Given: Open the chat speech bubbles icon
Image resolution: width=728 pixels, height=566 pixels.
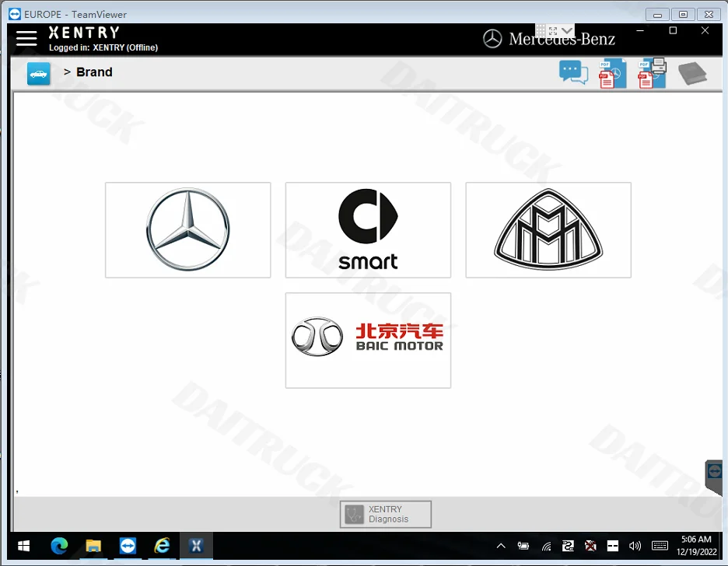Looking at the screenshot, I should point(573,72).
